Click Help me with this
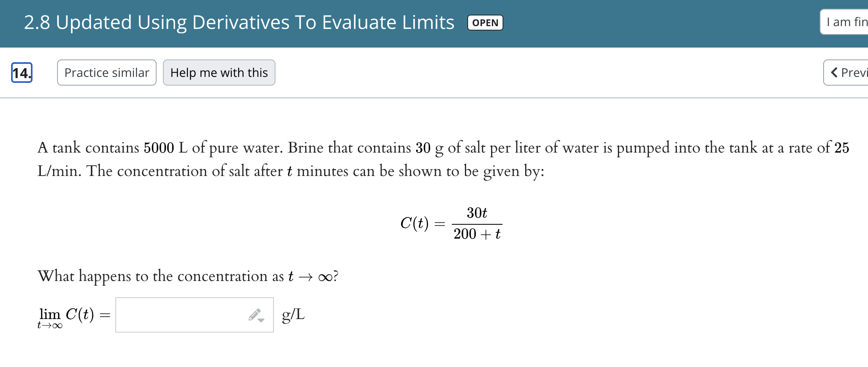The width and height of the screenshot is (868, 367). [219, 73]
